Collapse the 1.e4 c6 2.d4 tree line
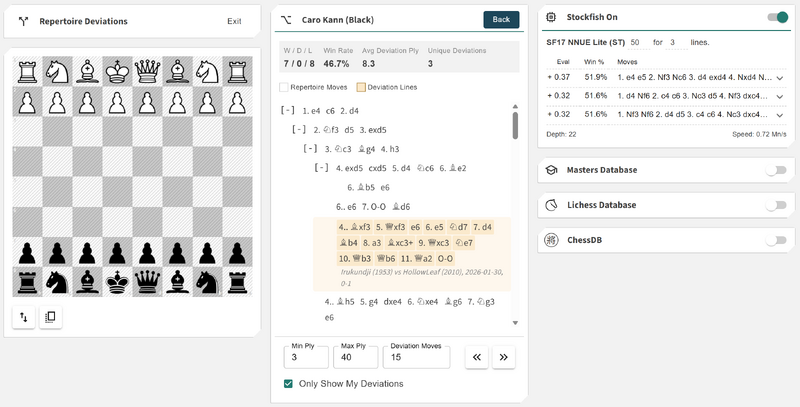The width and height of the screenshot is (800, 407). [x=288, y=110]
